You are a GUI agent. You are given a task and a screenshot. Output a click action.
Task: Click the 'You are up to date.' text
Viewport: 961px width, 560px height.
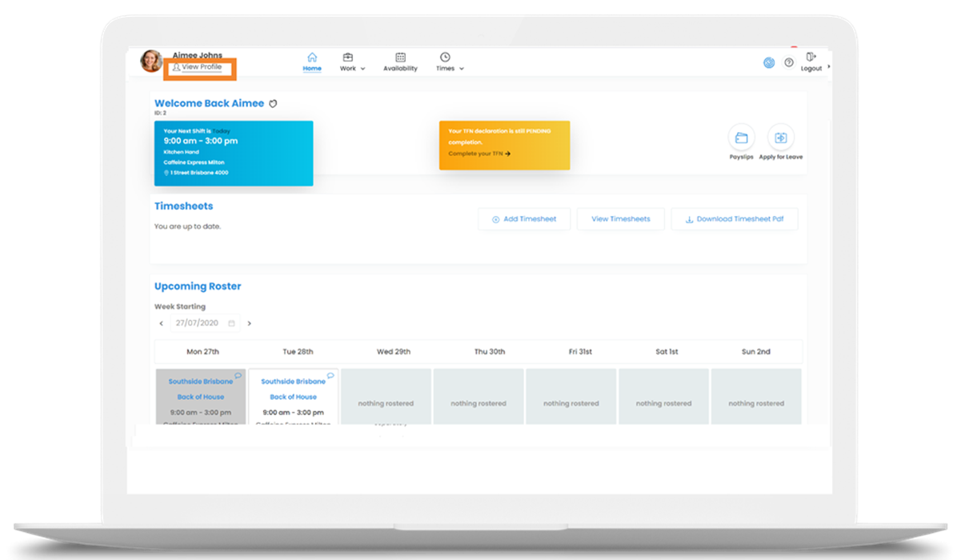[x=187, y=227]
